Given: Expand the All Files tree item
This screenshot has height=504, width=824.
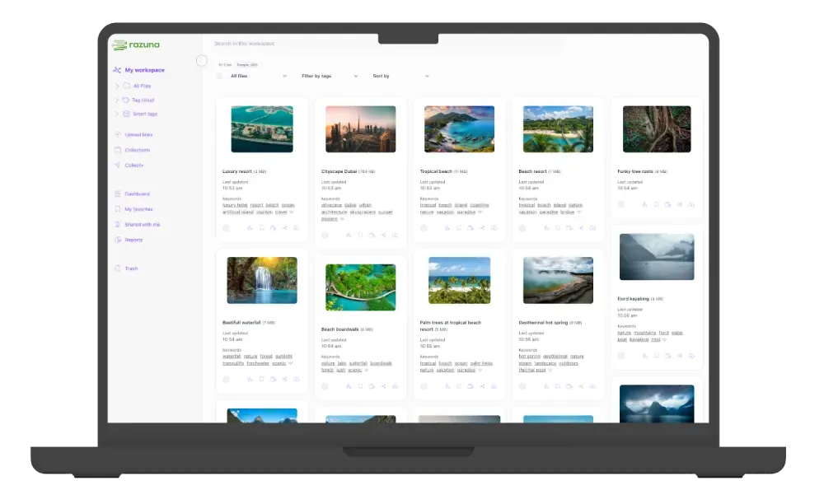Looking at the screenshot, I should [x=117, y=86].
